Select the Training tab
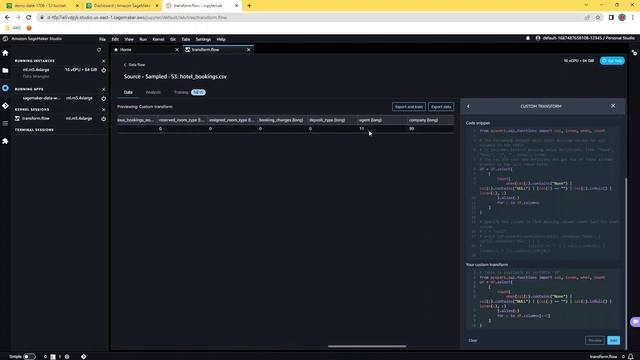 point(181,92)
